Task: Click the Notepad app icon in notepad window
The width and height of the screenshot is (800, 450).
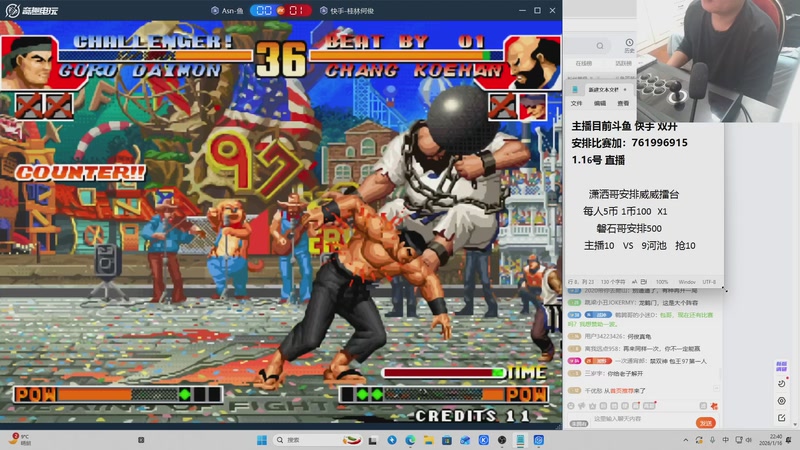Action: 575,89
